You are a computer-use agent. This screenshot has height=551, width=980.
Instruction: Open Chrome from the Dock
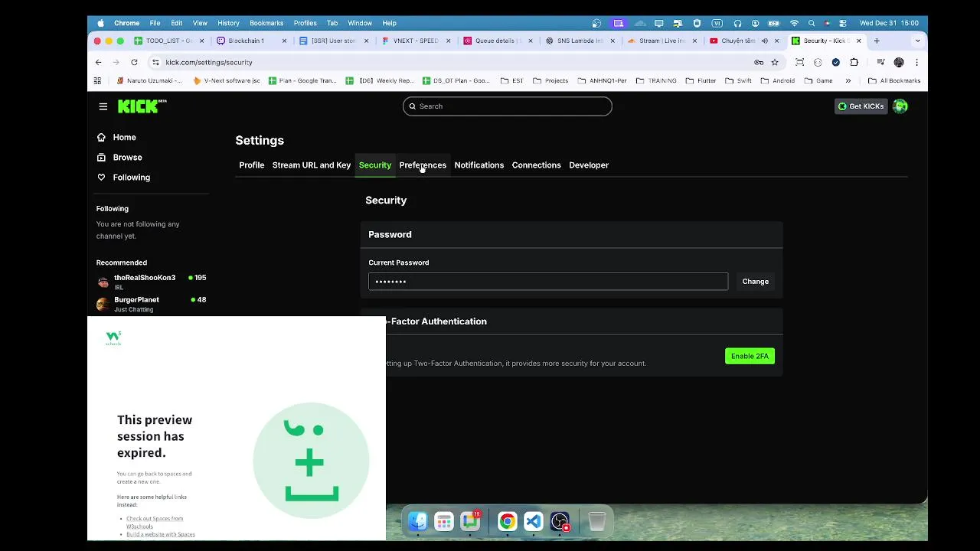[507, 522]
